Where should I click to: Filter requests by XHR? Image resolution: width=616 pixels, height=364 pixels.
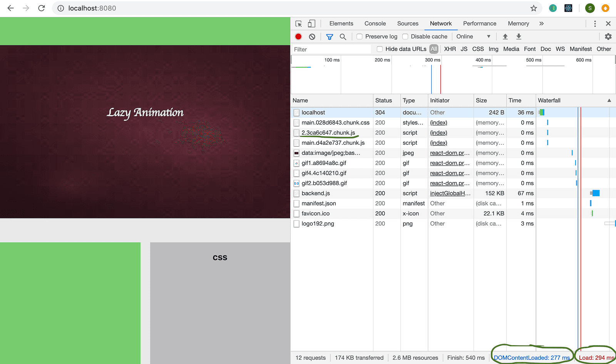[450, 49]
